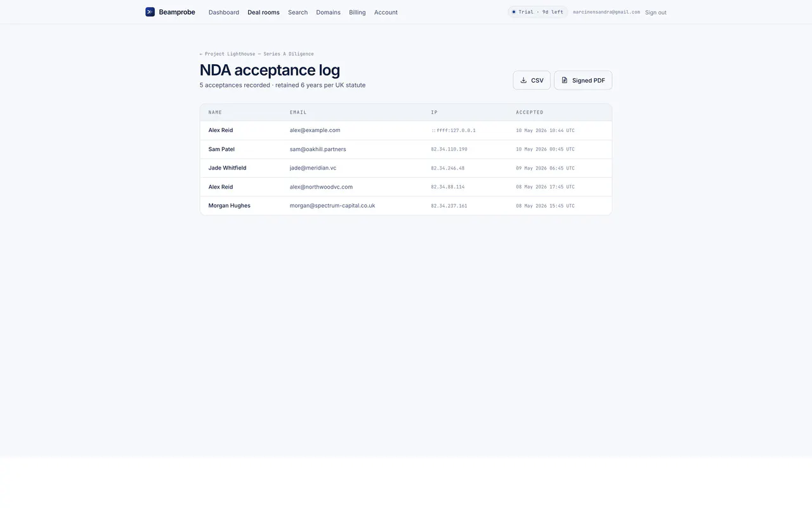Click IP address 82.34.246.48
This screenshot has height=508, width=812.
(x=448, y=168)
